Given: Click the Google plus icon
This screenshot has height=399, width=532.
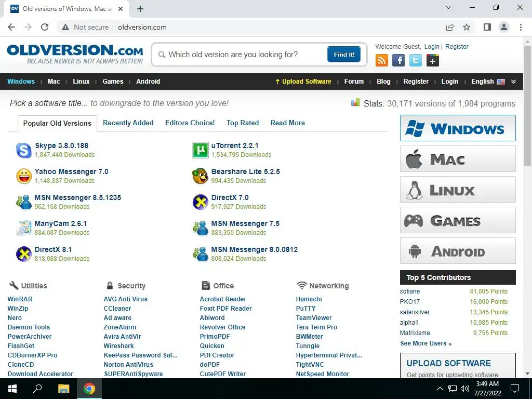Looking at the screenshot, I should [x=433, y=60].
